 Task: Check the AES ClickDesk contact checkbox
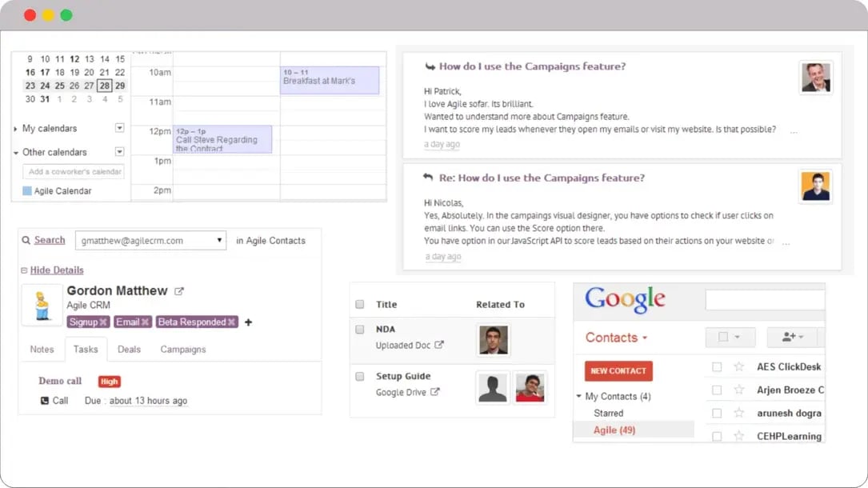tap(717, 367)
